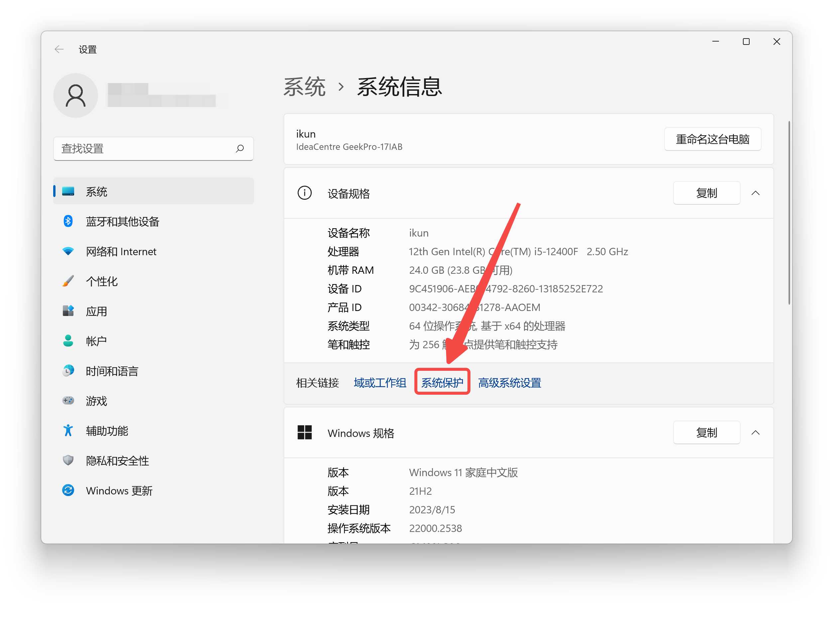Open 时间和语言 settings
The width and height of the screenshot is (840, 618).
click(x=154, y=371)
